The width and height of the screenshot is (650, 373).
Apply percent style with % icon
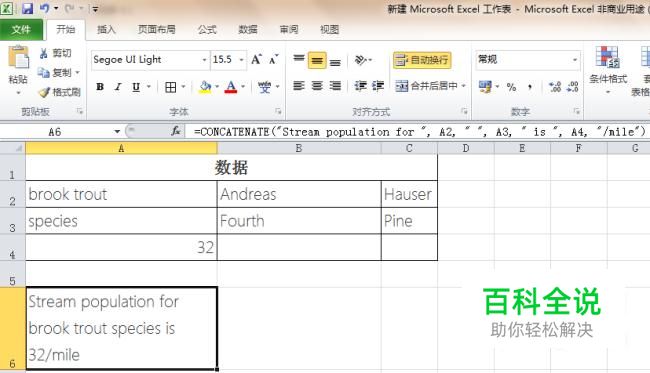pos(512,87)
